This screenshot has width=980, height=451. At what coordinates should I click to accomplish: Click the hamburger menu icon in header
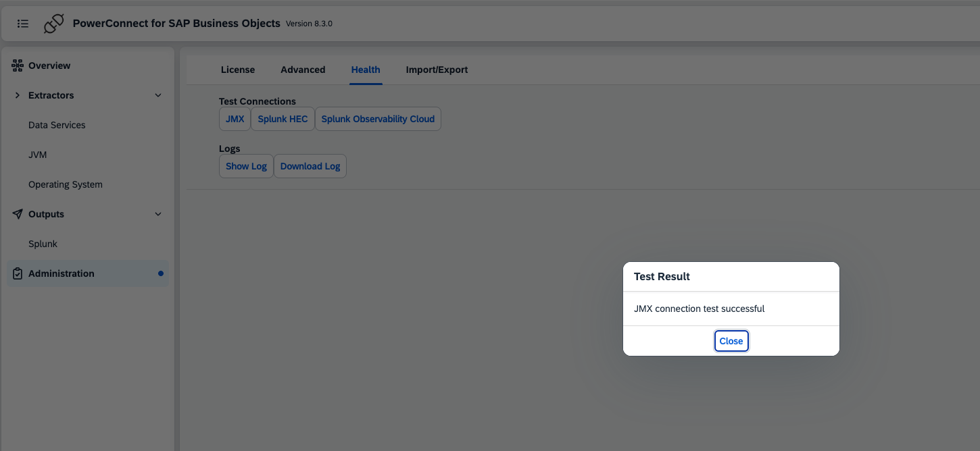coord(23,24)
